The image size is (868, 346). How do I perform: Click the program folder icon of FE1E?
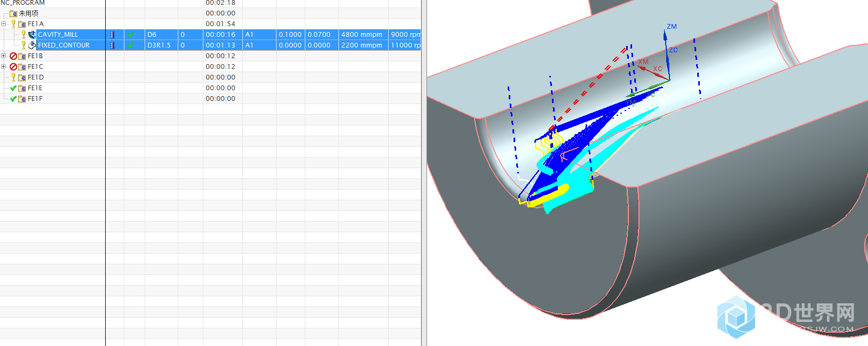(22, 88)
